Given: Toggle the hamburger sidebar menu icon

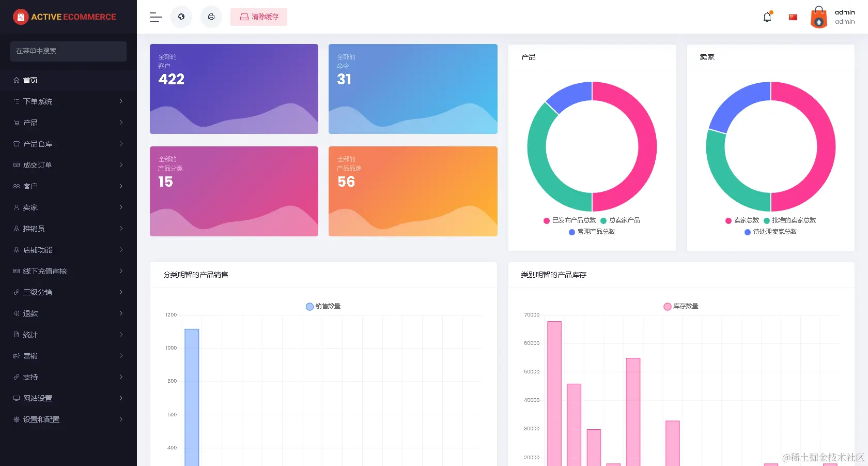Looking at the screenshot, I should [x=156, y=17].
